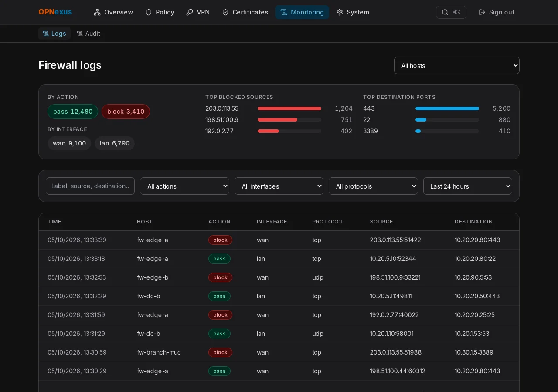The width and height of the screenshot is (558, 392).
Task: Click the Certificates shield-check icon
Action: pos(225,12)
